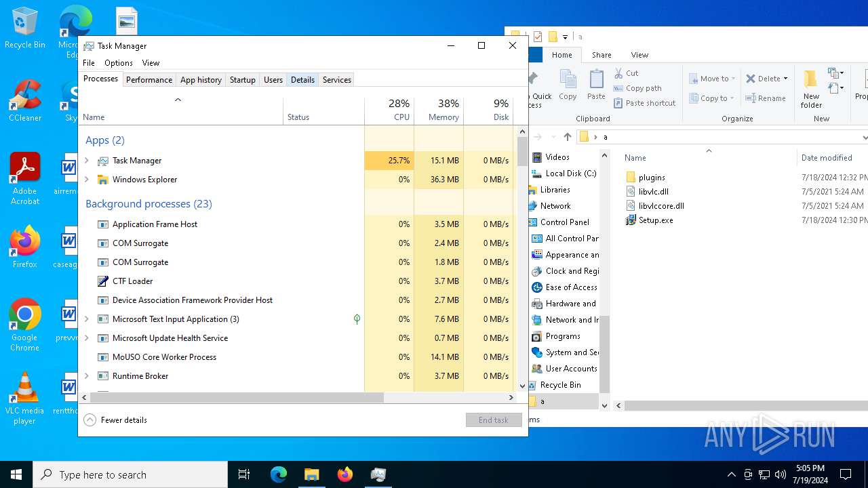
Task: Click Task View button on taskbar
Action: pos(244,474)
